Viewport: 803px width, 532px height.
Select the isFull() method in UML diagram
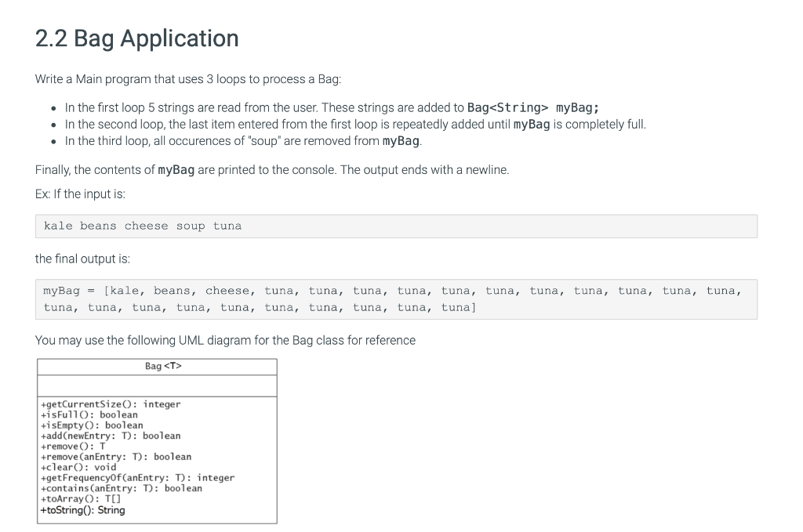coord(89,414)
